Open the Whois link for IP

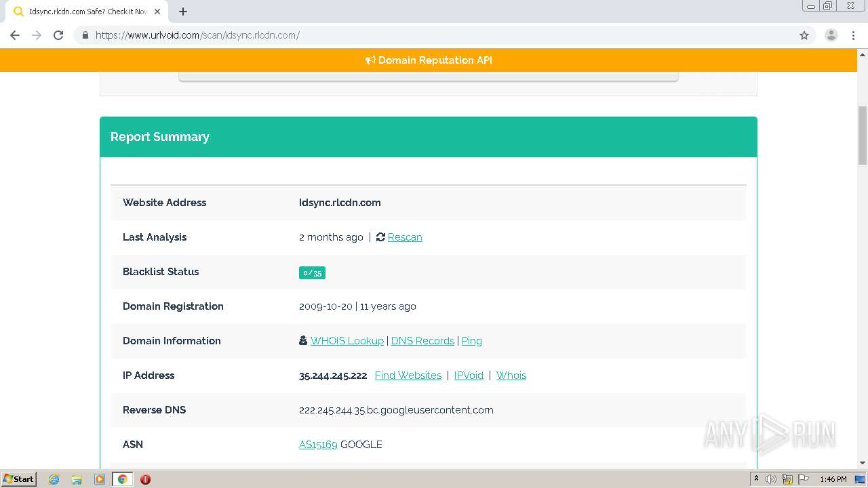(511, 375)
